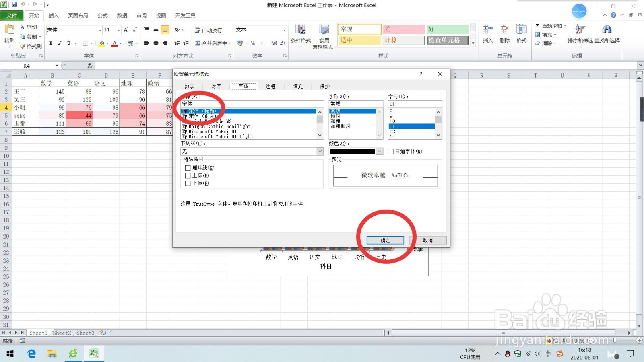Switch to the 边框 tab in the dialog
The image size is (644, 362).
(x=270, y=86)
